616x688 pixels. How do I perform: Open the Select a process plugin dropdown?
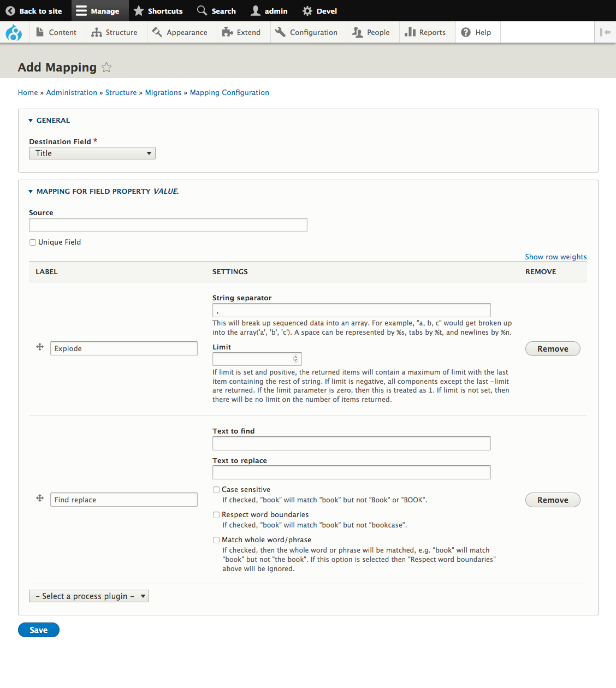[88, 596]
